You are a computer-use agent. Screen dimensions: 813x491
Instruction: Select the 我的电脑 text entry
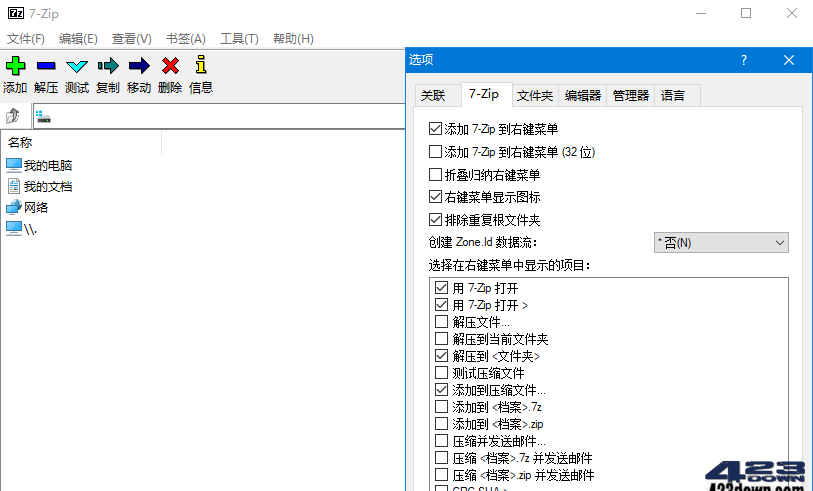48,165
